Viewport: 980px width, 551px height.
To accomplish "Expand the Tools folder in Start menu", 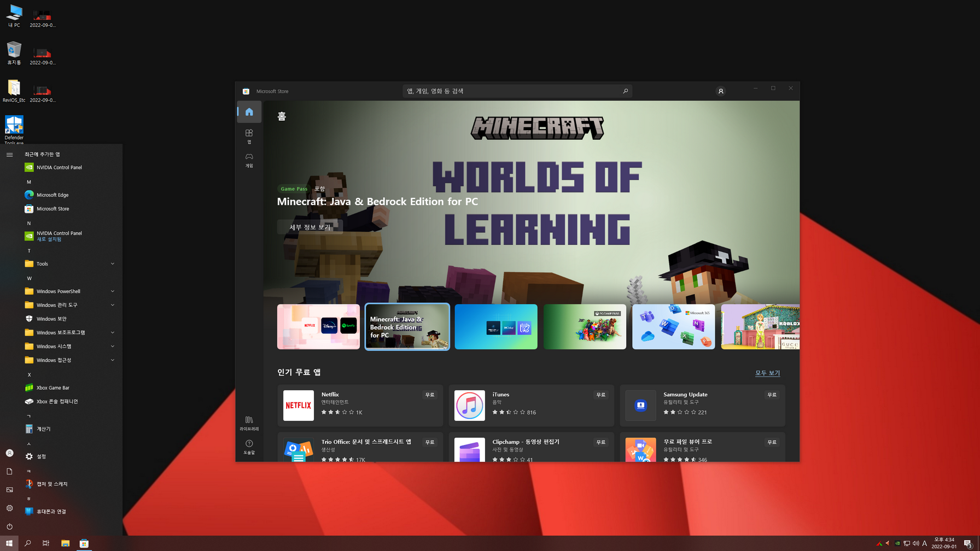I will pos(70,263).
